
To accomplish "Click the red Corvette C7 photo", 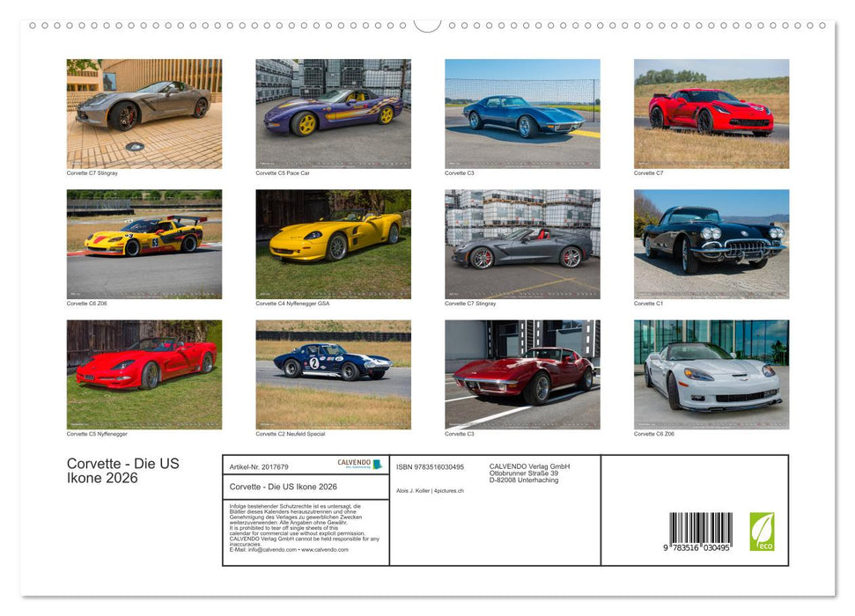I will tap(711, 113).
